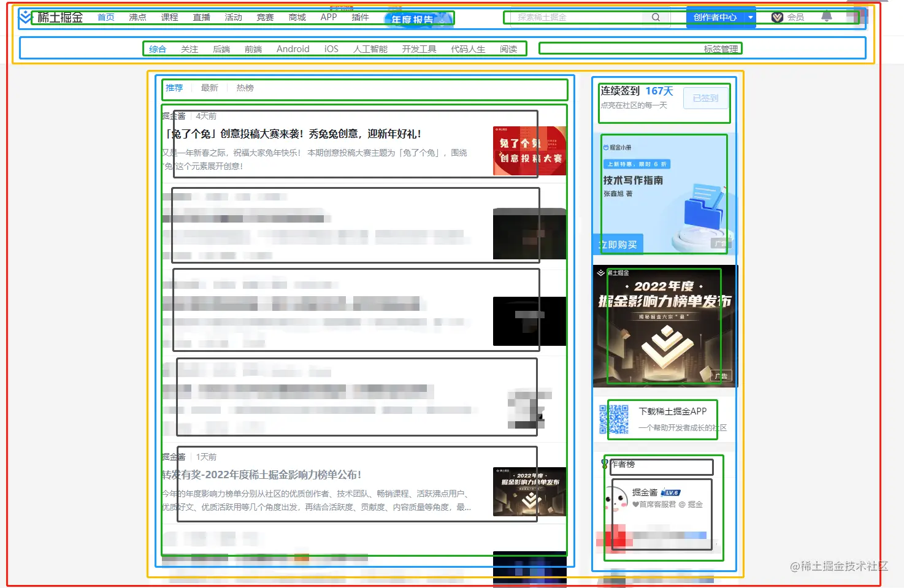The image size is (904, 588).
Task: Click the 创作者中心 button
Action: click(x=715, y=17)
